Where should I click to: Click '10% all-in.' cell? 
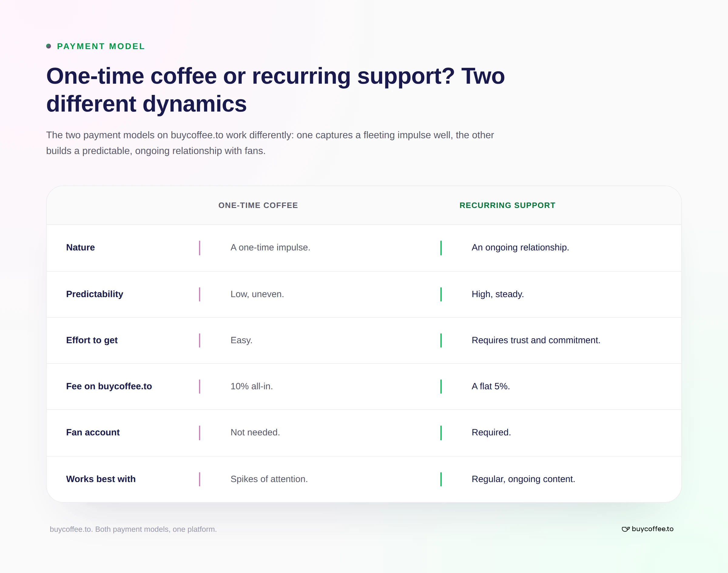252,387
